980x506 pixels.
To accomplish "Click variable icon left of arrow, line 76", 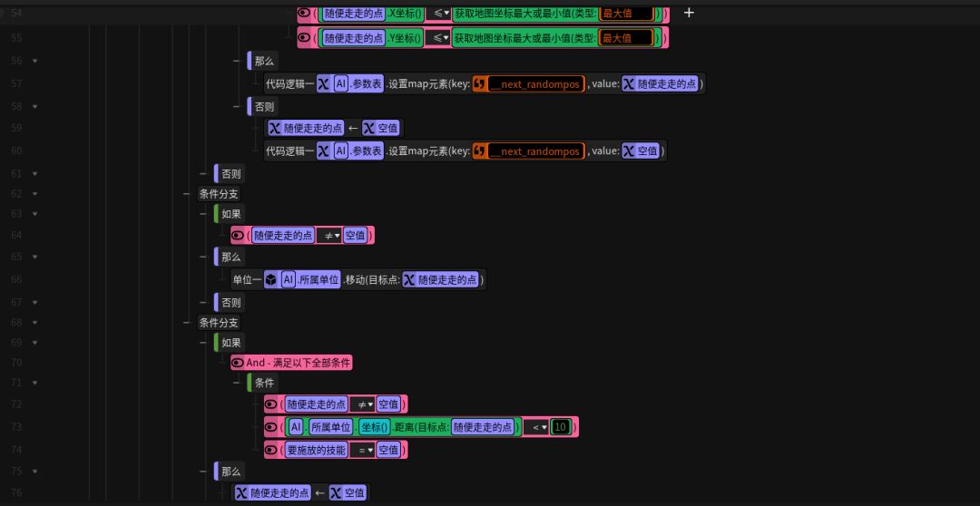I will [242, 493].
